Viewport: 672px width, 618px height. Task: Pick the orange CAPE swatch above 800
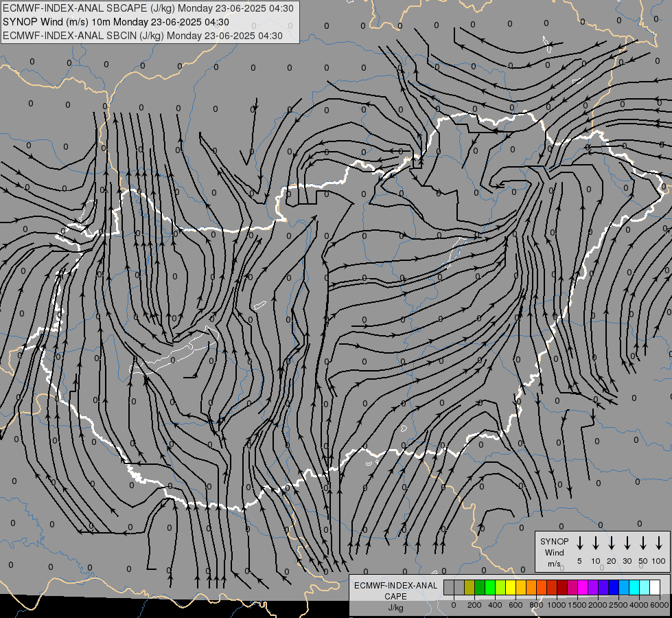pyautogui.click(x=532, y=588)
